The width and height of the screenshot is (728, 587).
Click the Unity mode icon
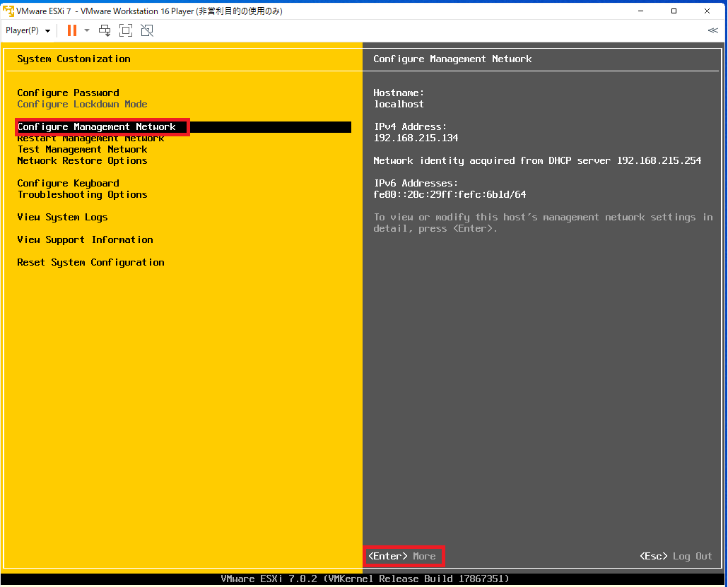(x=147, y=30)
